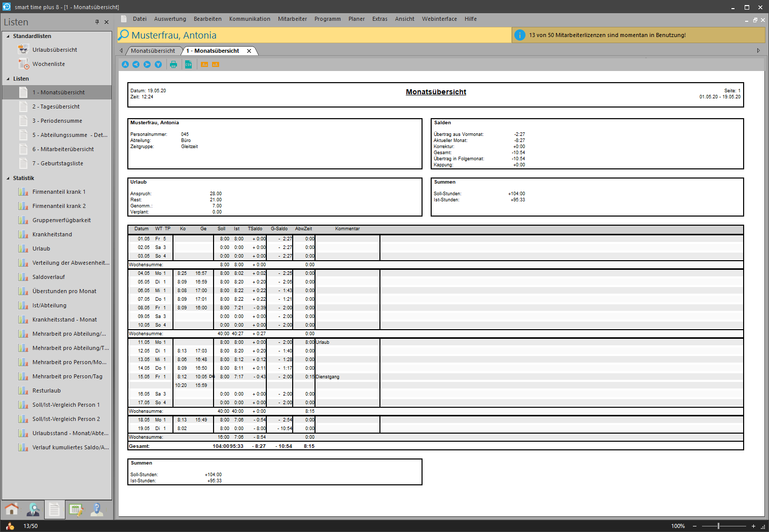Close the 1 - Monatsübersicht tab

pyautogui.click(x=249, y=51)
